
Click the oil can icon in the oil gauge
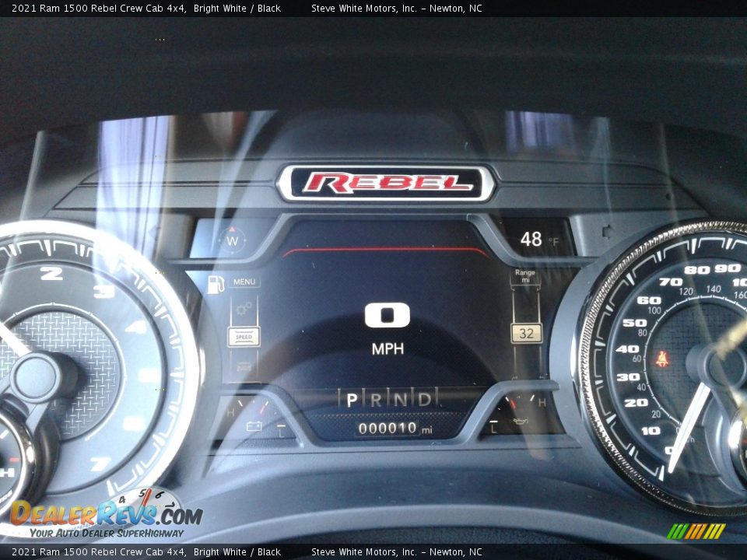[x=520, y=421]
